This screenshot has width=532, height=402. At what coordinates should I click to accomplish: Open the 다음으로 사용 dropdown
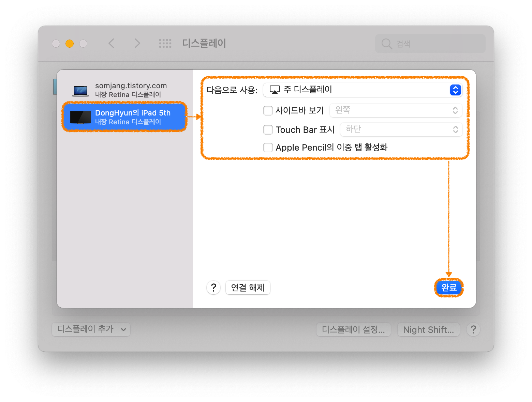[363, 90]
